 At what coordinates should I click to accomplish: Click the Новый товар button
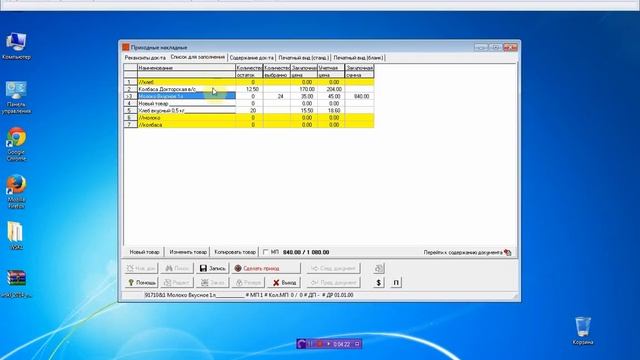[144, 252]
